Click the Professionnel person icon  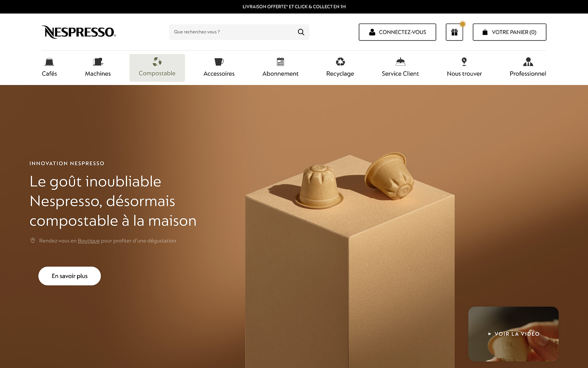point(528,62)
